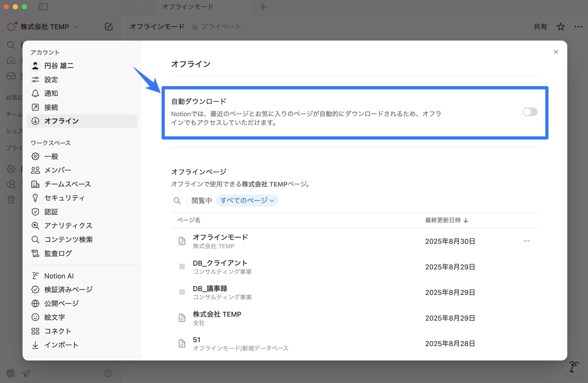Click the database icon of DB_議事録
The image size is (588, 383).
[182, 292]
